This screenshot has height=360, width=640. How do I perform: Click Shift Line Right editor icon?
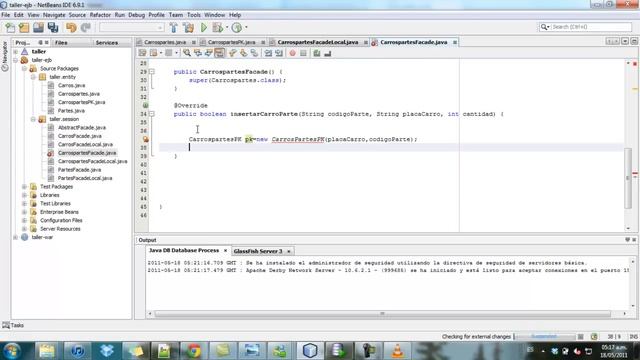click(279, 53)
